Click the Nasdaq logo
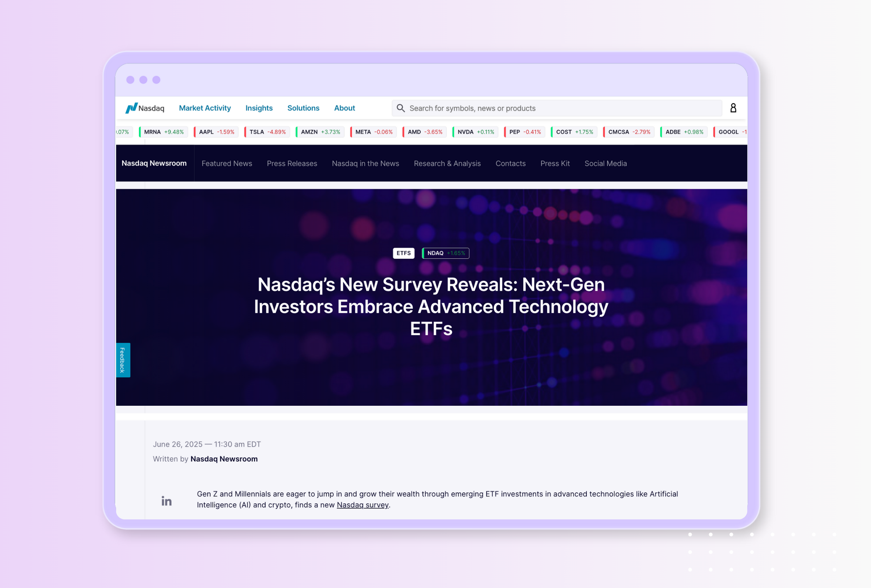 [146, 108]
